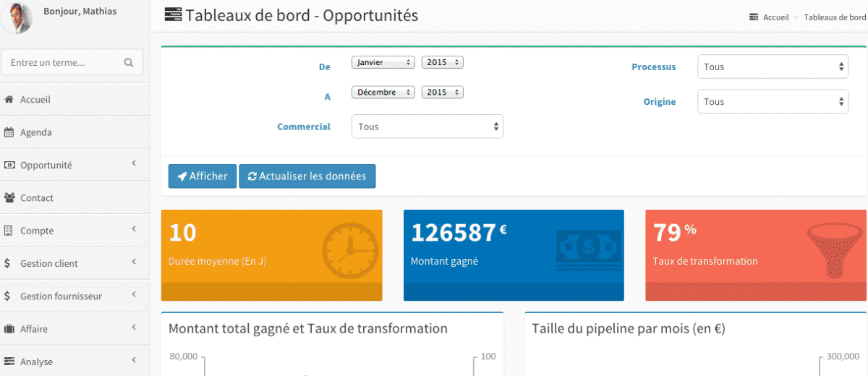Click the Afficher button
868x376 pixels.
pos(203,176)
